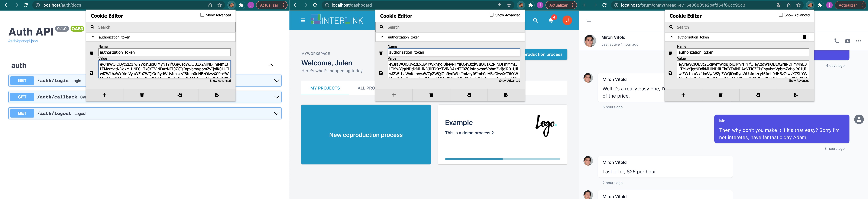Image resolution: width=868 pixels, height=199 pixels.
Task: Click the import icon in the auth/docs Cookie Editor
Action: [180, 95]
